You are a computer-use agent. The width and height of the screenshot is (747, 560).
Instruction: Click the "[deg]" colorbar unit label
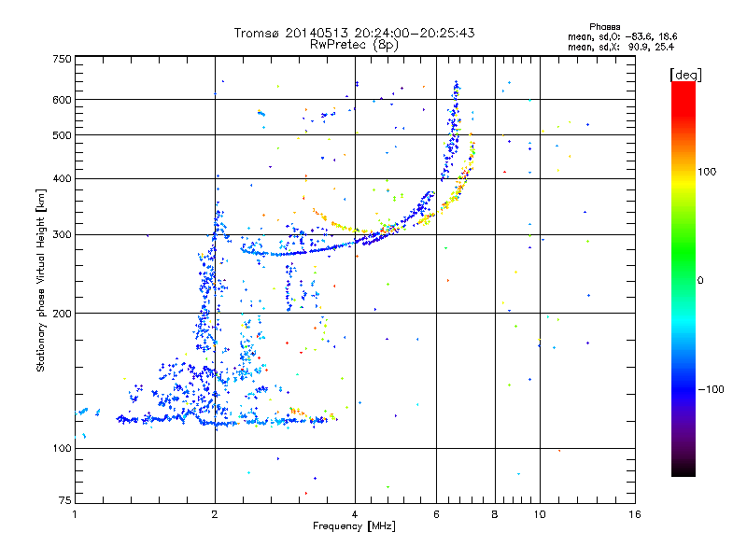click(x=685, y=75)
